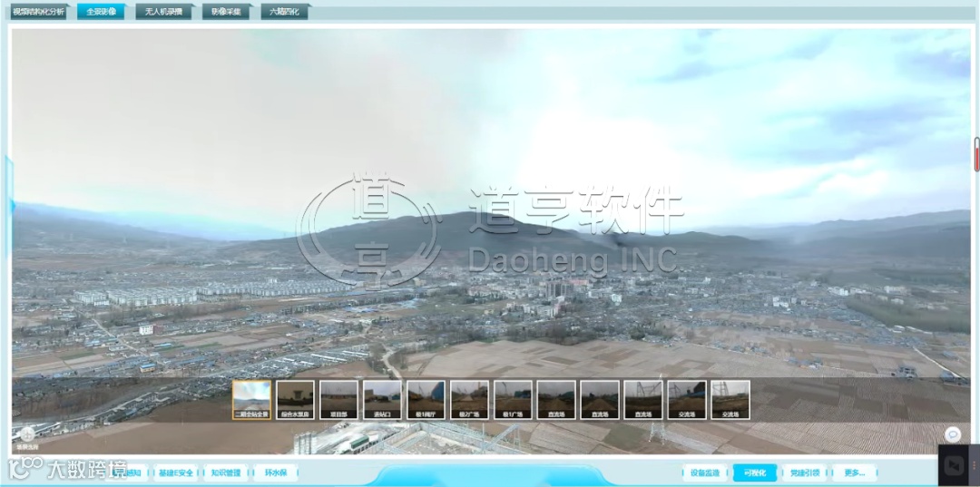Click the vertical scrollbar handle
980x487 pixels.
point(977,154)
